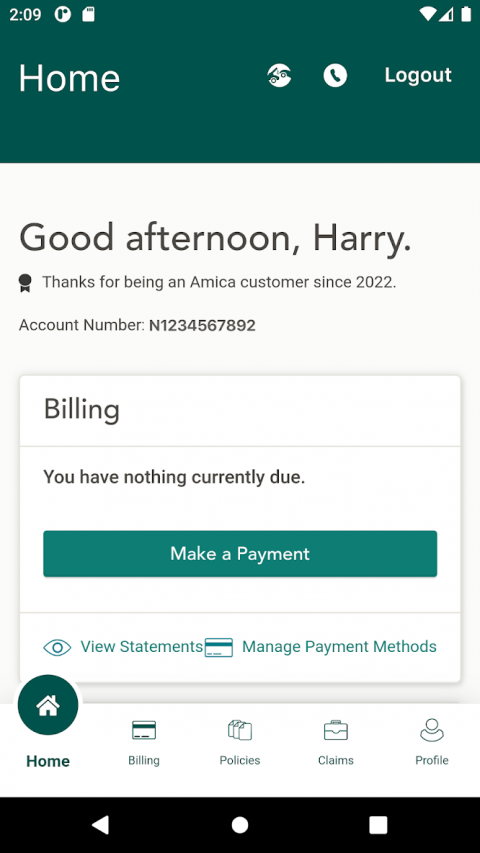Image resolution: width=480 pixels, height=853 pixels.
Task: Open the Manage Payment Methods link
Action: [339, 646]
